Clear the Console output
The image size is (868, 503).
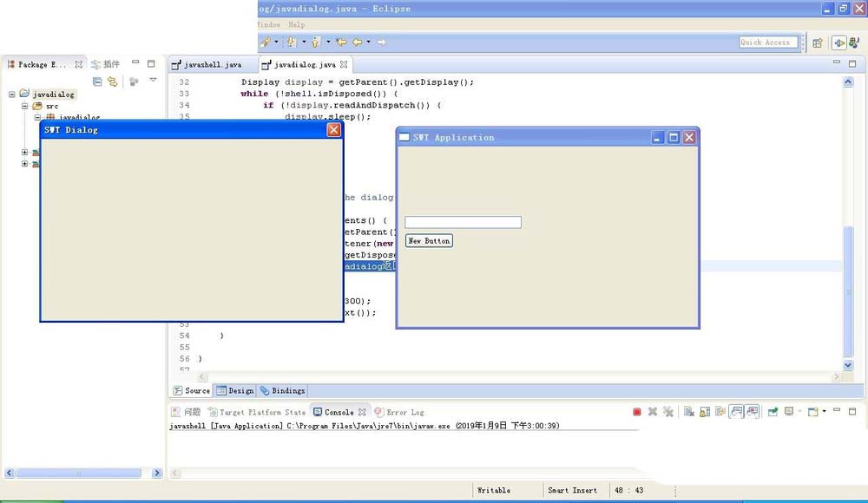[687, 412]
